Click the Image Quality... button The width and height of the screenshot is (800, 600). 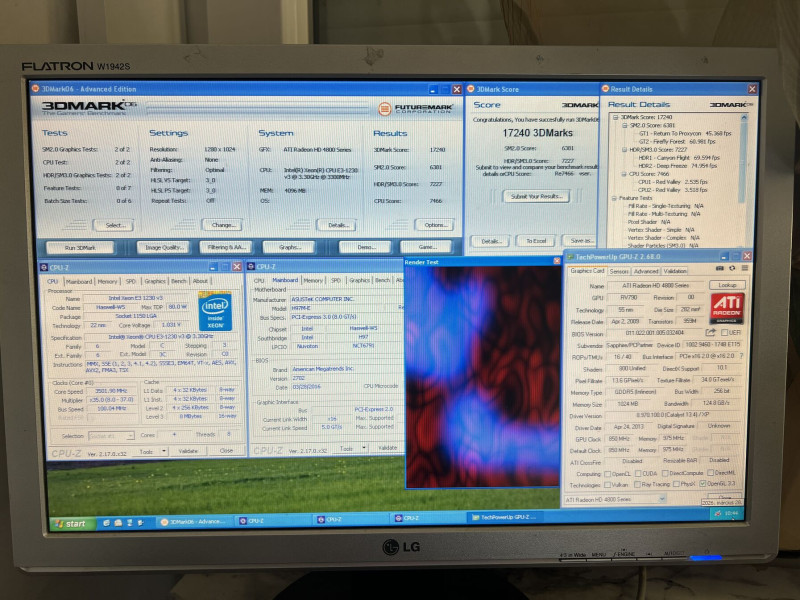coord(163,247)
